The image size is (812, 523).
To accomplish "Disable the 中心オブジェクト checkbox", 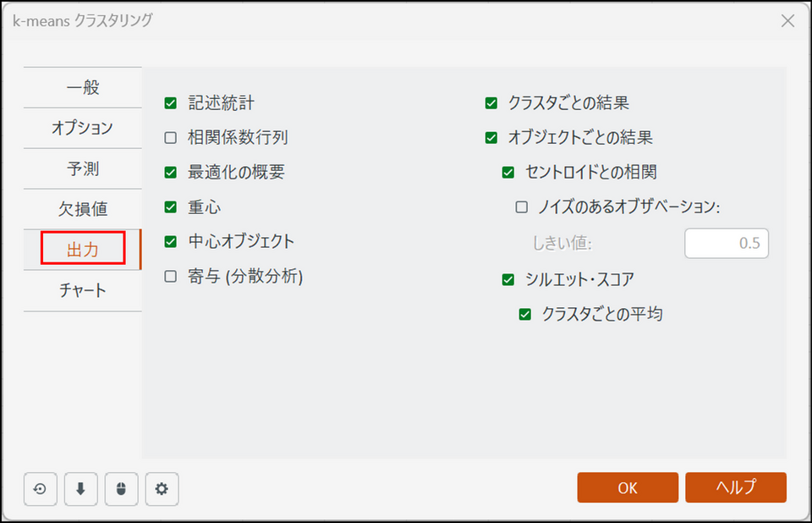I will [x=171, y=241].
